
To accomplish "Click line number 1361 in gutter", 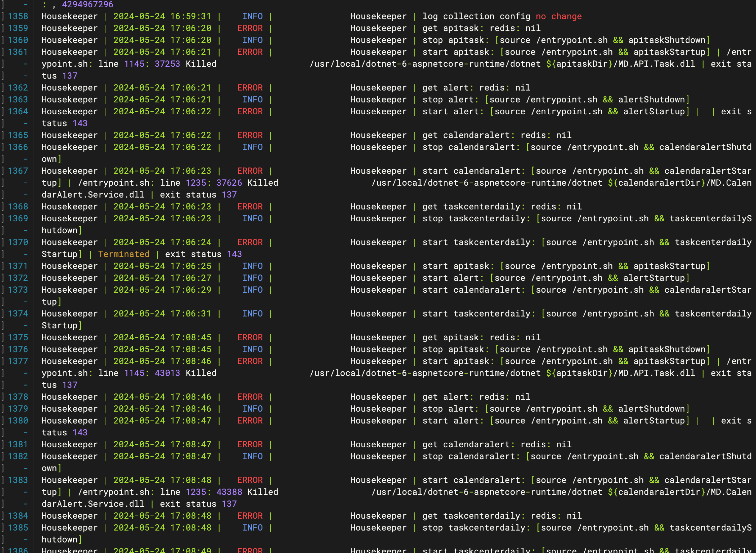I will (x=18, y=52).
